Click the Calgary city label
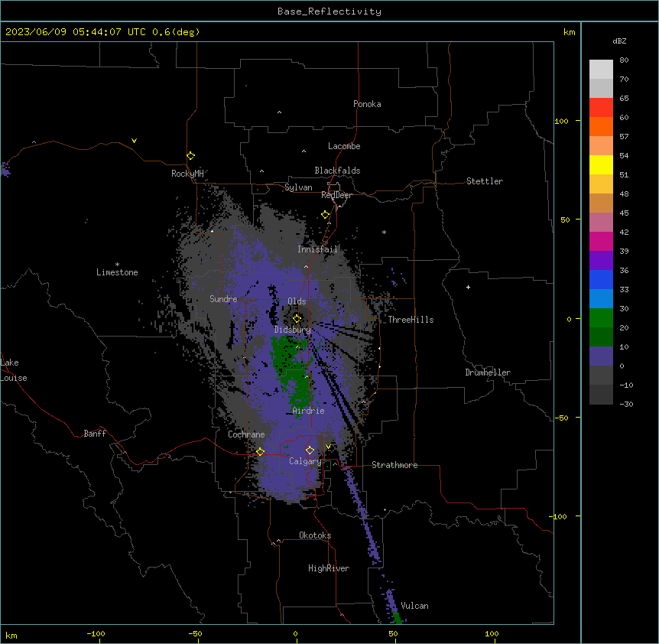The width and height of the screenshot is (659, 644). pos(305,461)
